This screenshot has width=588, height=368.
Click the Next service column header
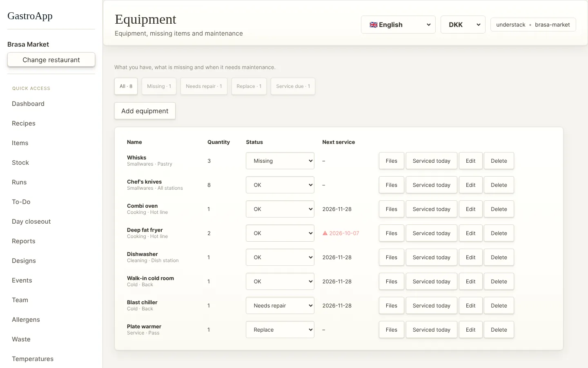pyautogui.click(x=339, y=142)
